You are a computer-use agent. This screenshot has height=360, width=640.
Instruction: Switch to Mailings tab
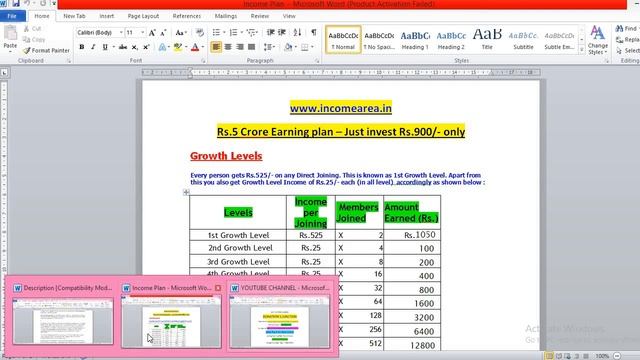(x=226, y=16)
